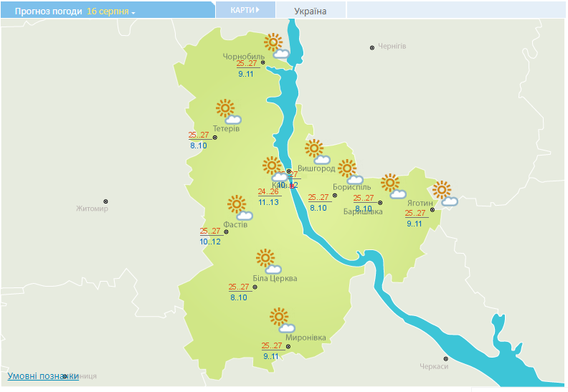Select the Тетерів city marker dot
Viewport: 568px width, 392px height.
[215, 138]
